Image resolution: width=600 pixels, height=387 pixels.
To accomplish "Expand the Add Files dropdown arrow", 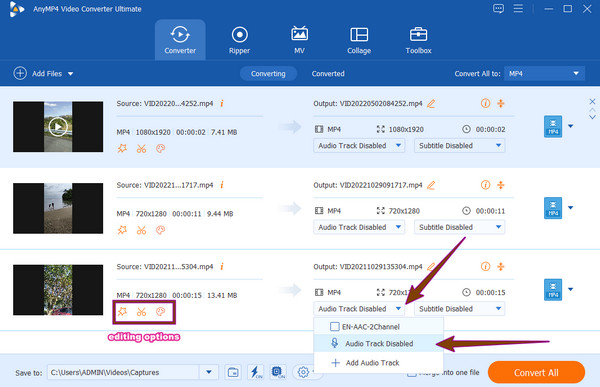I will [71, 73].
